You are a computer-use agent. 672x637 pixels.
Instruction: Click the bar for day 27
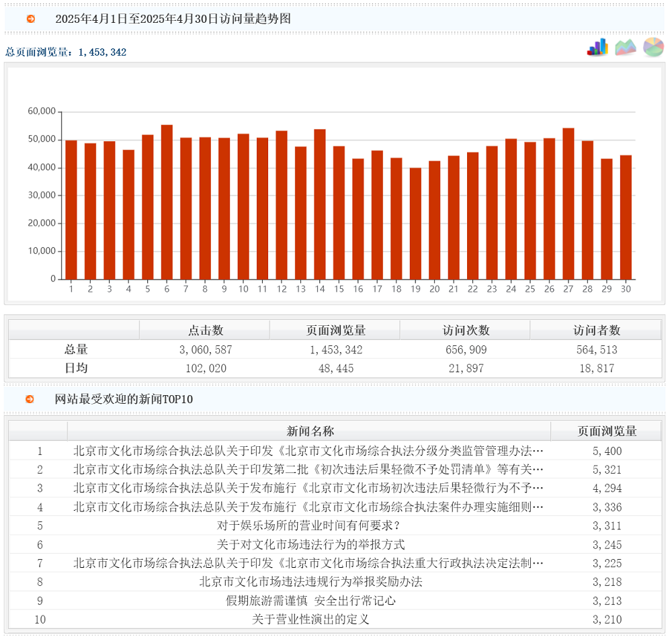click(x=569, y=204)
